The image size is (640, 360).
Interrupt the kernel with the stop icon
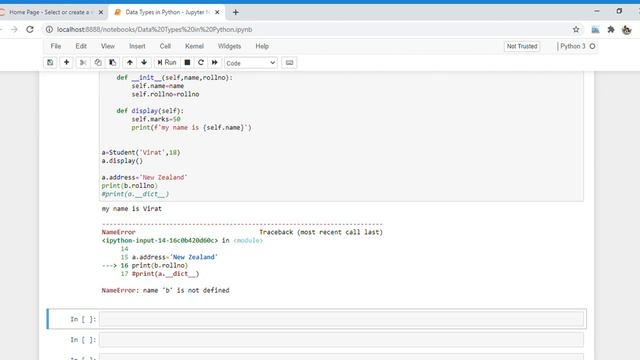click(x=187, y=62)
